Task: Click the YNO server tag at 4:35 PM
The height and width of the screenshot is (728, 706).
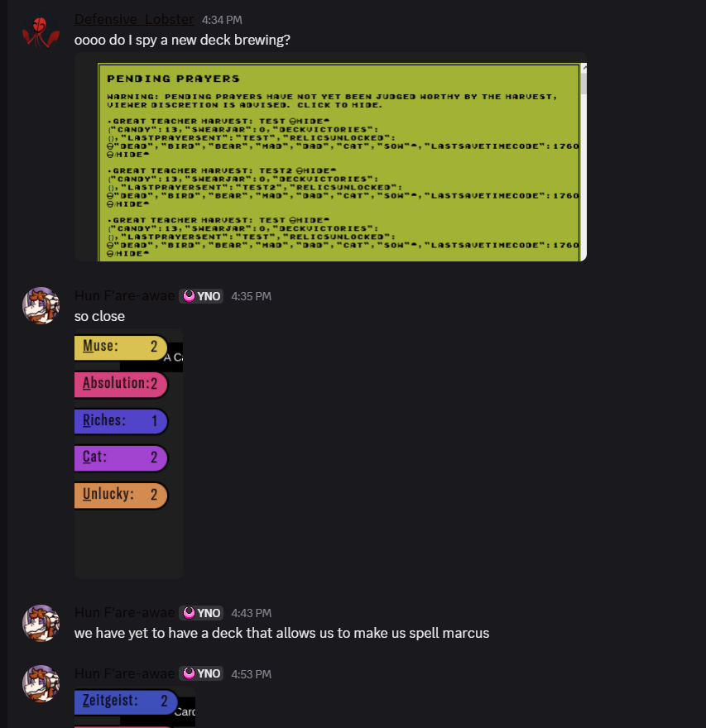Action: (202, 296)
